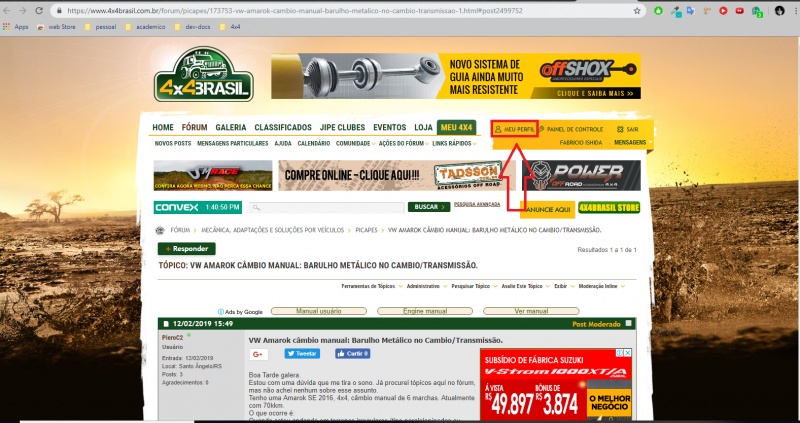Click the green Responder button
This screenshot has height=423, width=800.
[x=187, y=249]
